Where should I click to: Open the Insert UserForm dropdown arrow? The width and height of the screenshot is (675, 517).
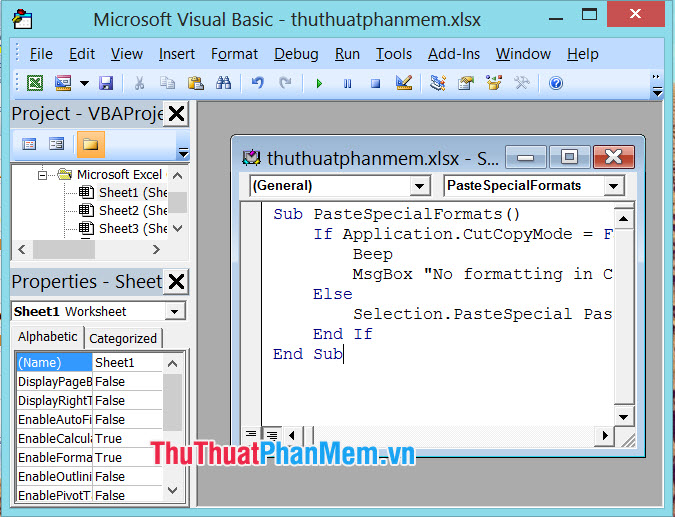[x=84, y=83]
